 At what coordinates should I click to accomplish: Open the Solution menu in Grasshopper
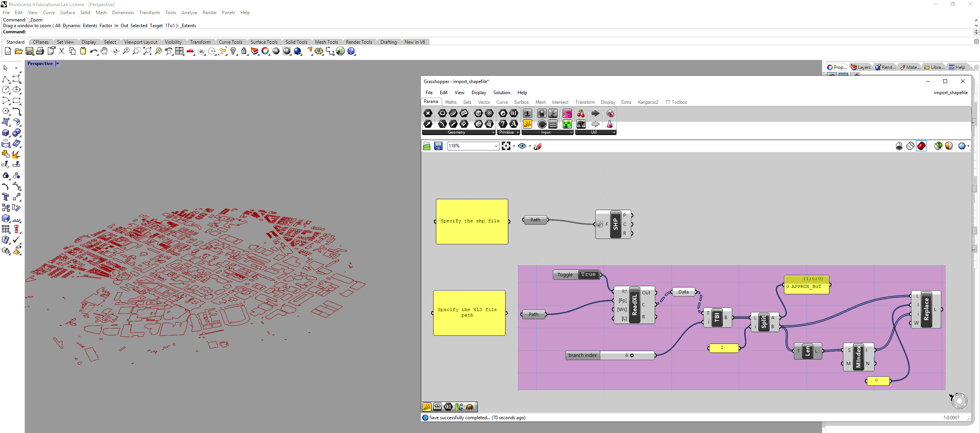pos(501,93)
